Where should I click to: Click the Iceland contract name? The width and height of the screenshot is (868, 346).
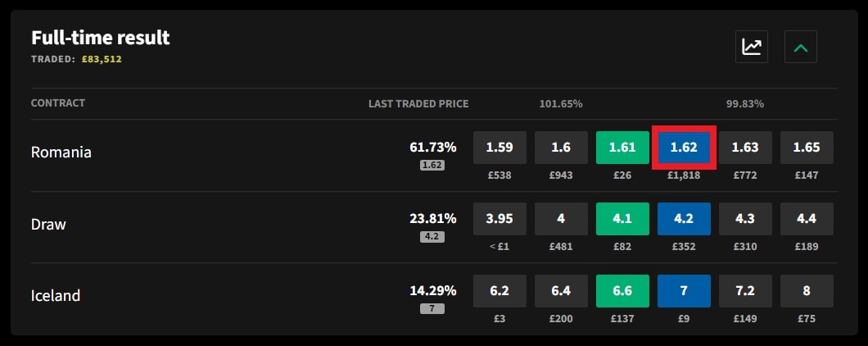pos(56,296)
